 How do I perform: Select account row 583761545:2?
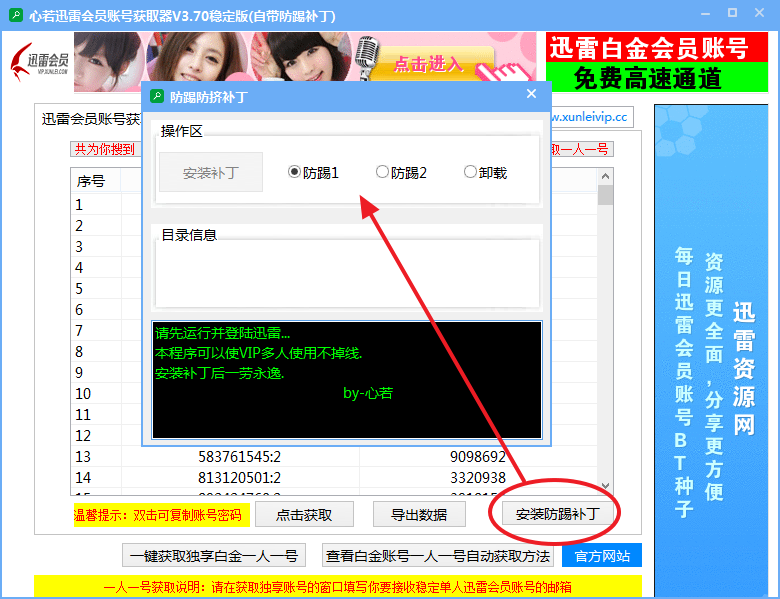coord(240,456)
